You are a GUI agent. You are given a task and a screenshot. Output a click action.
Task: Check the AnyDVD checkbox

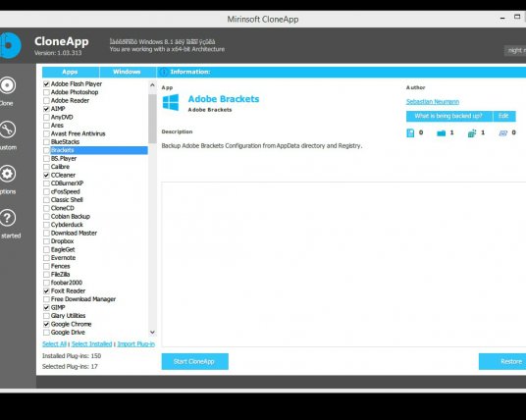pos(47,117)
